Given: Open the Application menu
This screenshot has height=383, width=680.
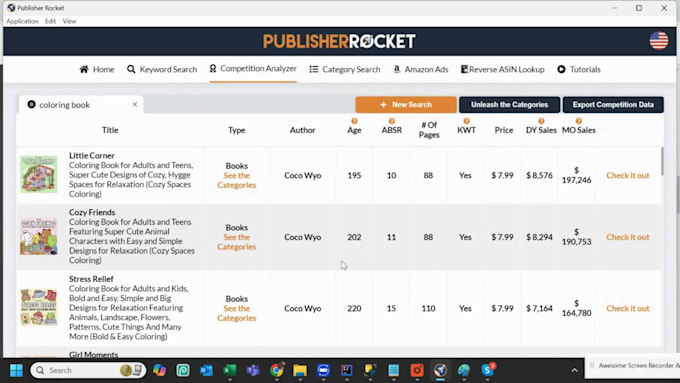Looking at the screenshot, I should pyautogui.click(x=22, y=21).
